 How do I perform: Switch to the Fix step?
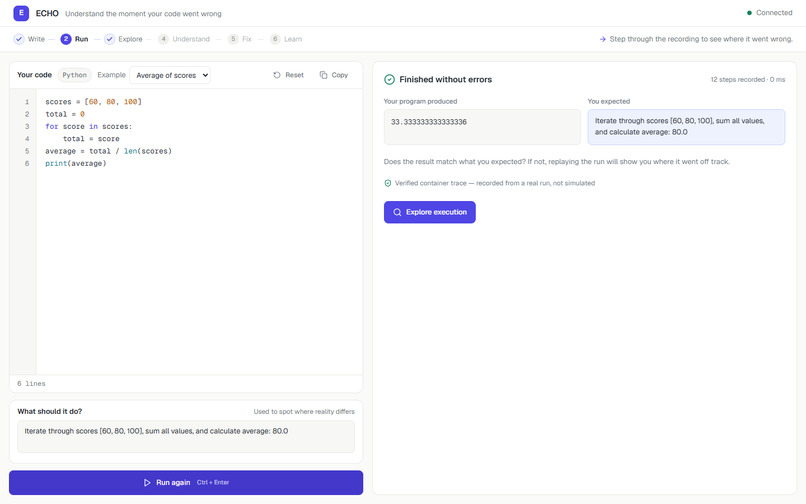pos(240,39)
